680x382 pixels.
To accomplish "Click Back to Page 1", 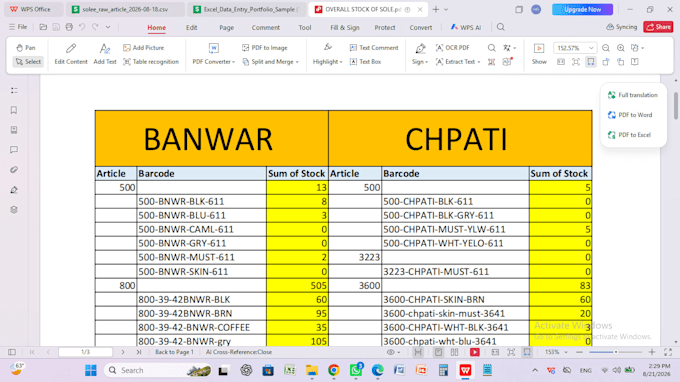I will click(174, 352).
